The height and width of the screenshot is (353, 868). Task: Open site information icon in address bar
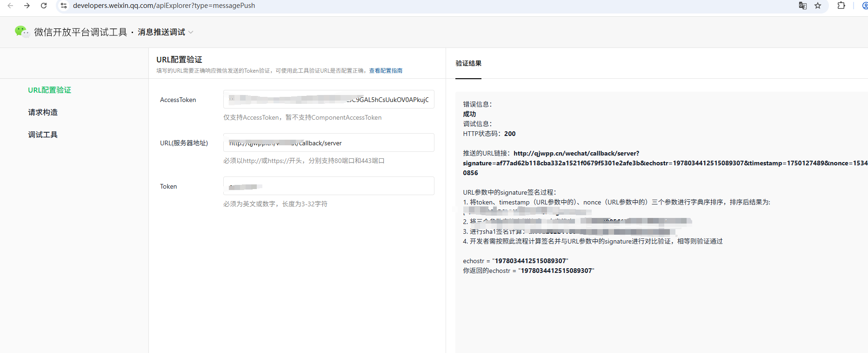[x=64, y=6]
